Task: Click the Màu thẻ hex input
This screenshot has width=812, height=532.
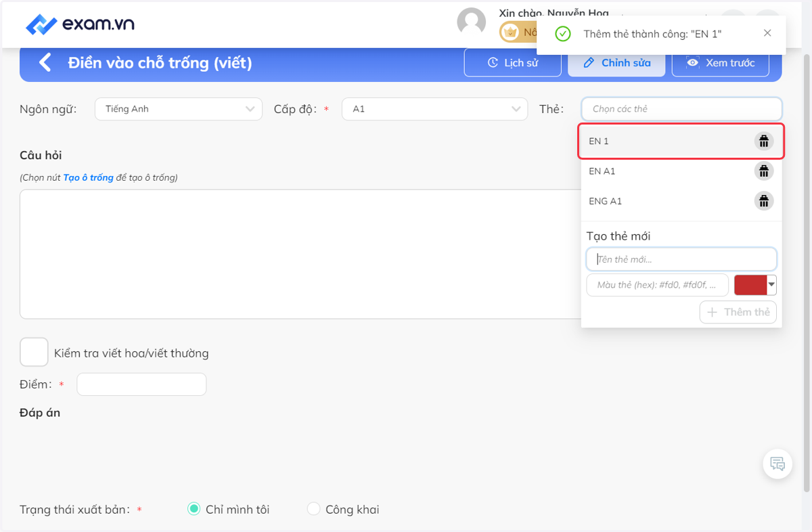Action: [x=657, y=285]
